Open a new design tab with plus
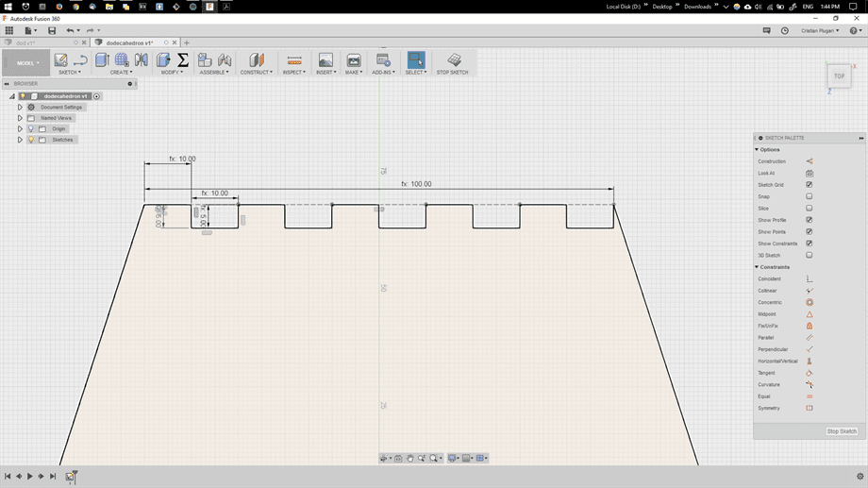 (x=187, y=42)
